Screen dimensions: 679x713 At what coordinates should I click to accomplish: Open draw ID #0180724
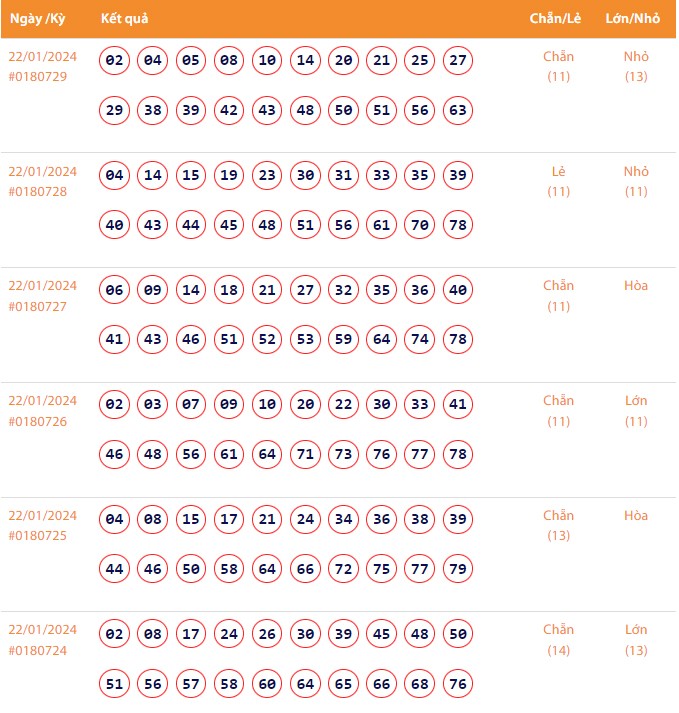(37, 650)
